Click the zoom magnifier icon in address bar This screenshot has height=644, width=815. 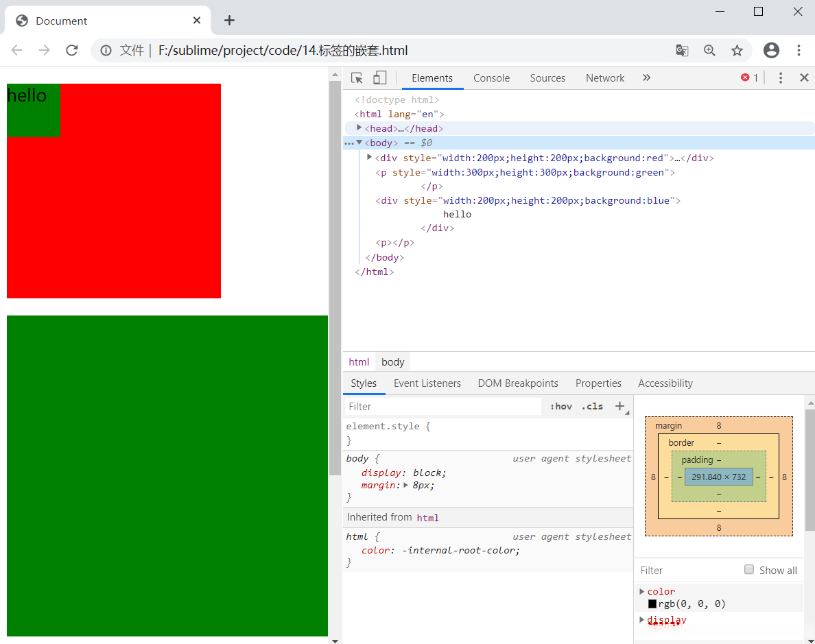(709, 50)
